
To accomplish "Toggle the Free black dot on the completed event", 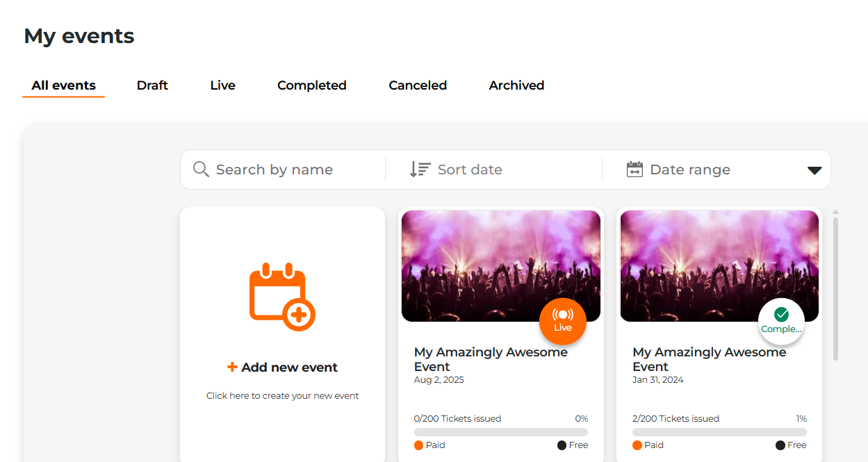I will 779,445.
